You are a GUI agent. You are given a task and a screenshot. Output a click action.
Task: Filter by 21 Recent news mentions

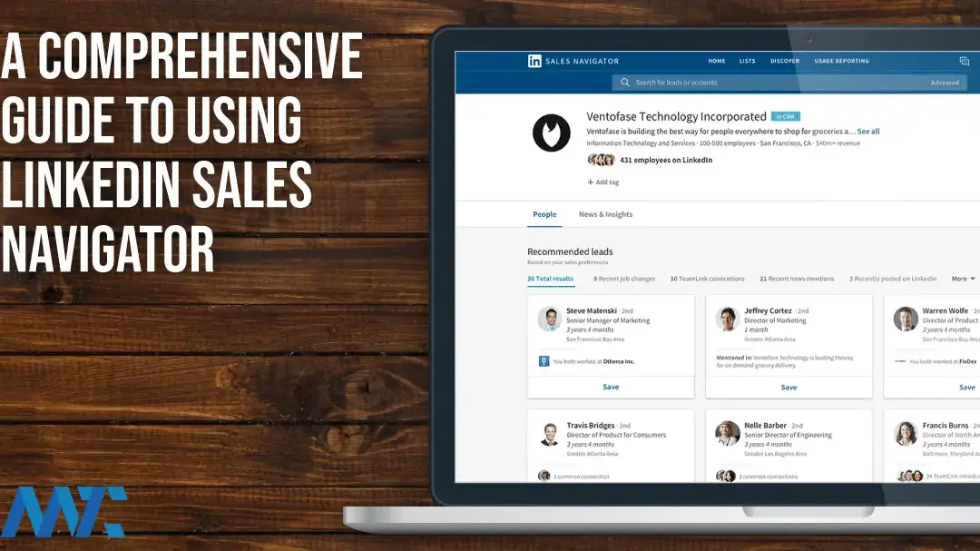coord(796,279)
